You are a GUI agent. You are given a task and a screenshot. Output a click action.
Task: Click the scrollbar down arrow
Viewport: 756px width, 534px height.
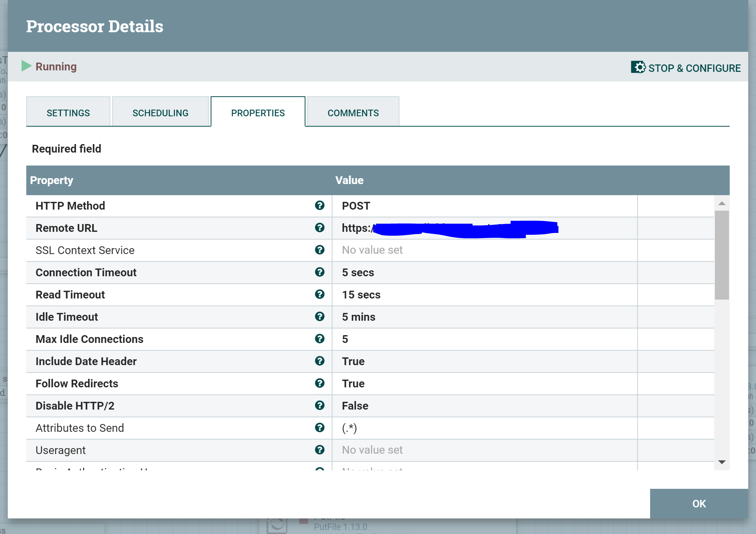click(721, 462)
